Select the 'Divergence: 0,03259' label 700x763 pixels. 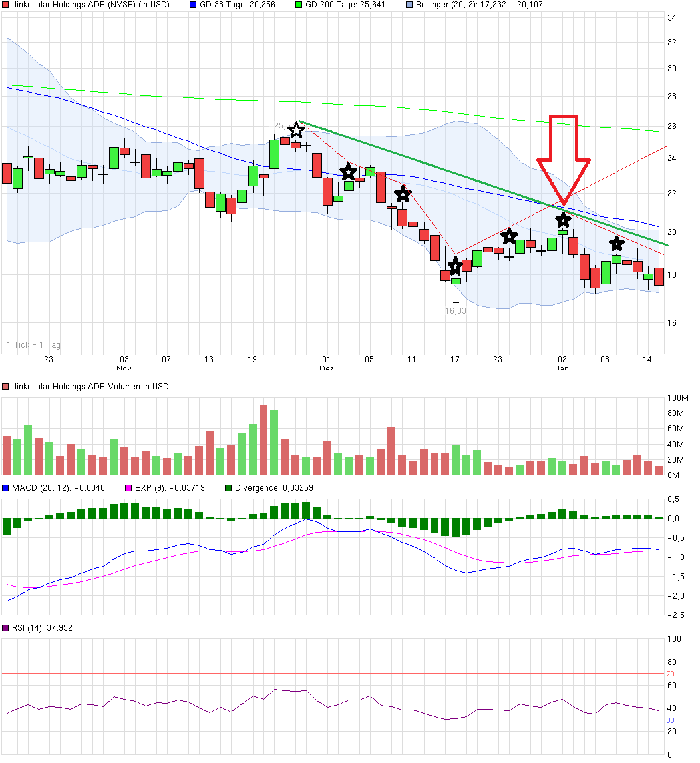tap(274, 488)
